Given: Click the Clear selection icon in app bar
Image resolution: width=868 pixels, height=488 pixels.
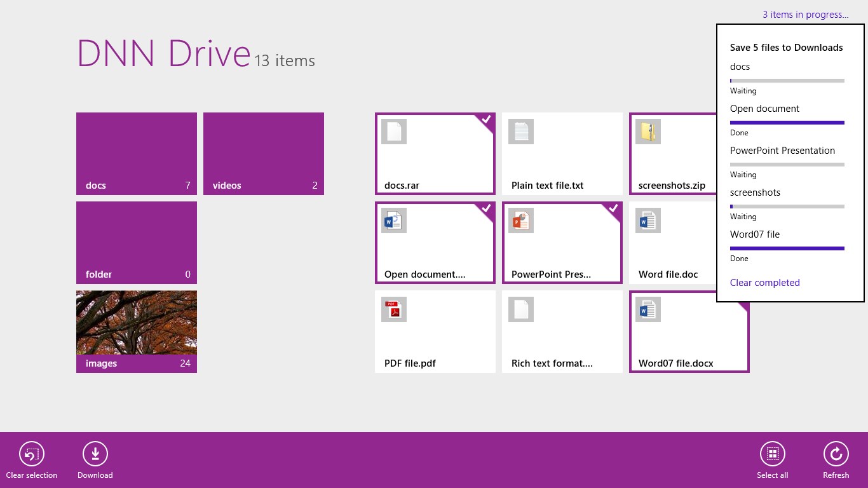Looking at the screenshot, I should point(32,454).
